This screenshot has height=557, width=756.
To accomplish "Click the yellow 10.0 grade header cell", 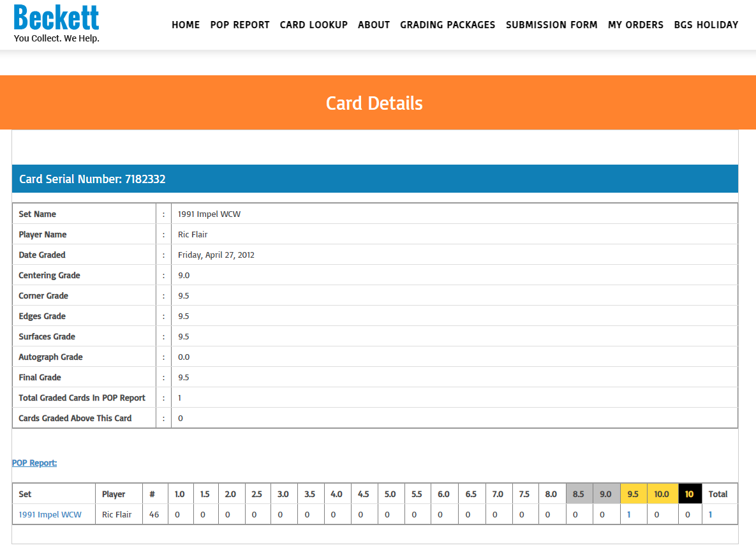I will pyautogui.click(x=662, y=494).
